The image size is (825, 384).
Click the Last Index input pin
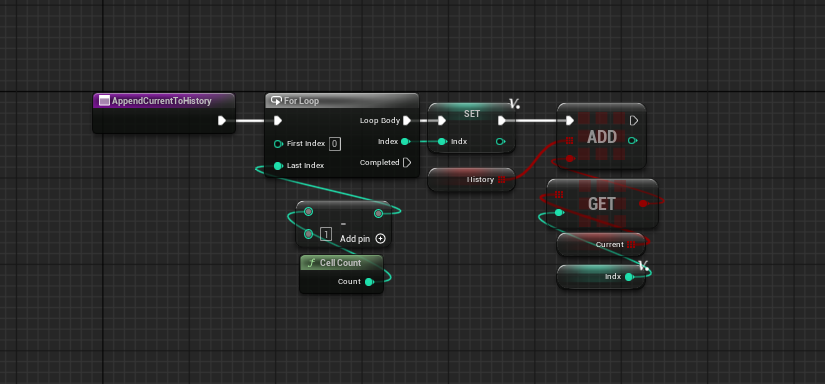278,166
